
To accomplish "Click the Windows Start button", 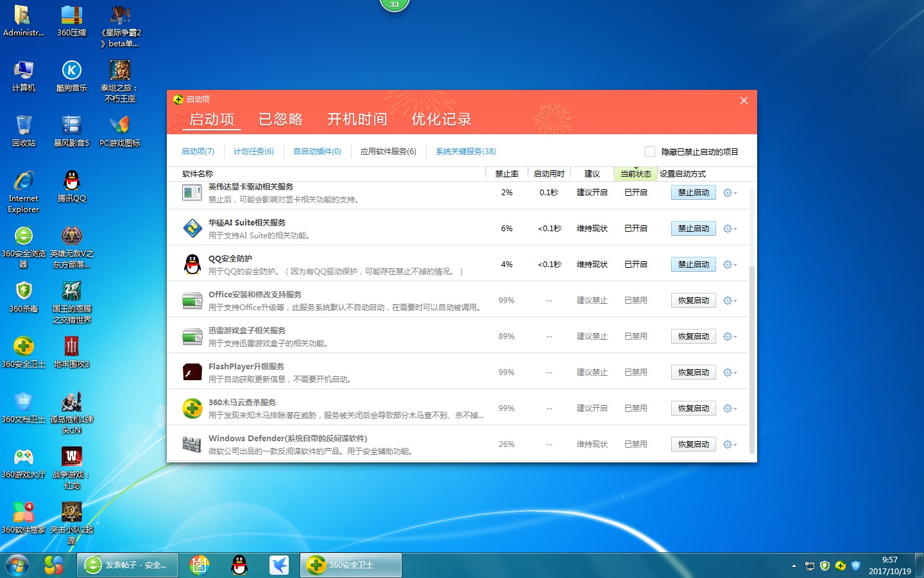I will (x=17, y=565).
